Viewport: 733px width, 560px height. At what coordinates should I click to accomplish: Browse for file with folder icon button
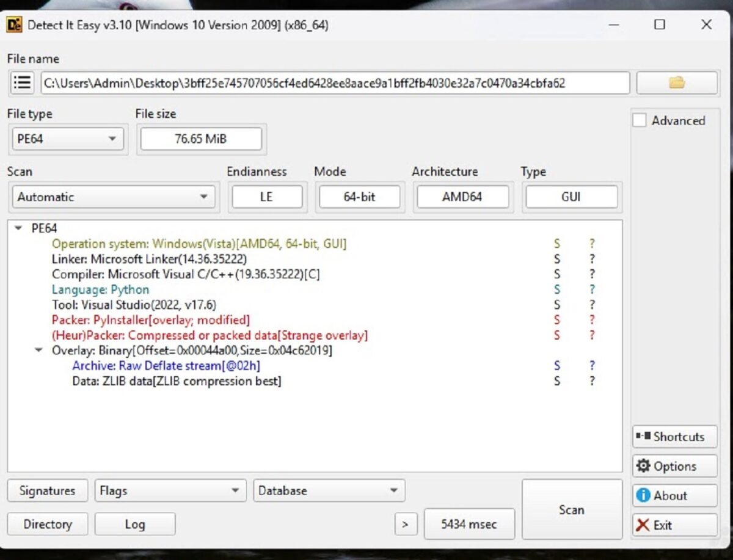point(677,83)
